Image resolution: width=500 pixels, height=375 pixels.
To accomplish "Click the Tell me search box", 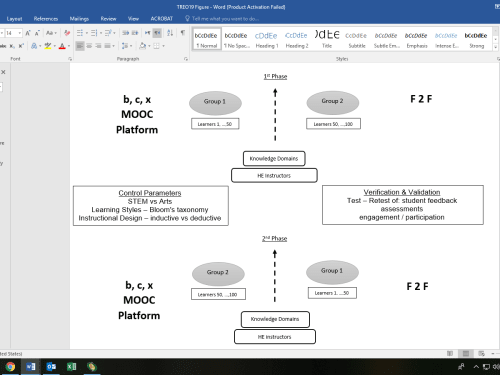I will point(222,19).
